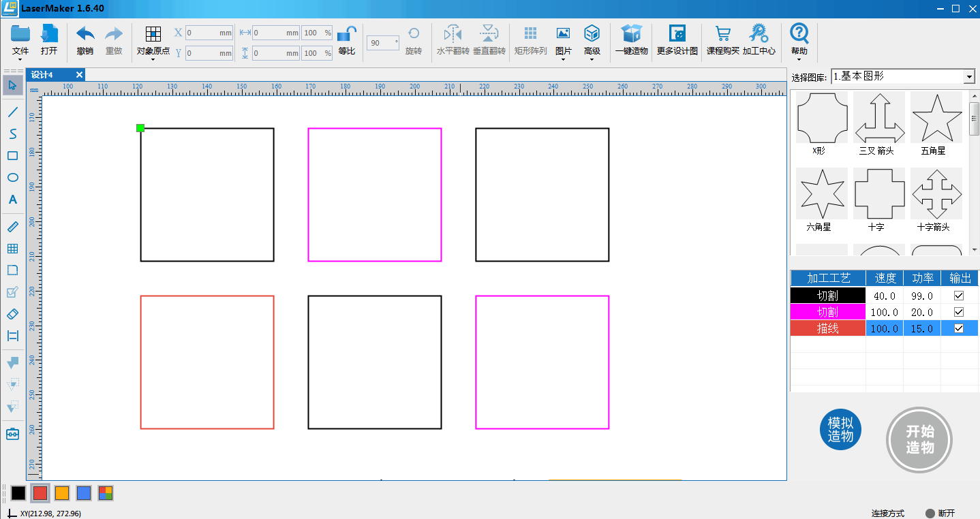
Task: Click the 模拟造物 simulate button
Action: click(x=840, y=430)
